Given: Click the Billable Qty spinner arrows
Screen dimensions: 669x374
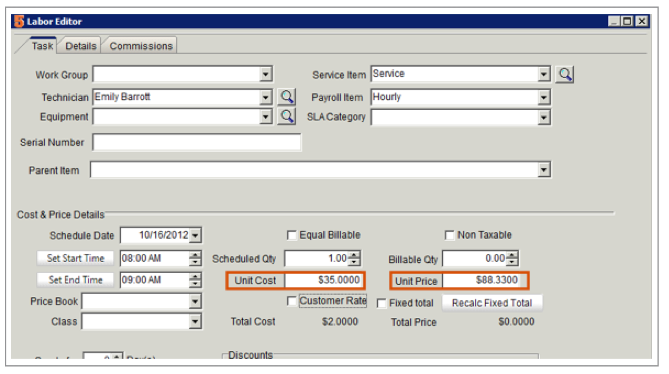Looking at the screenshot, I should tap(512, 258).
